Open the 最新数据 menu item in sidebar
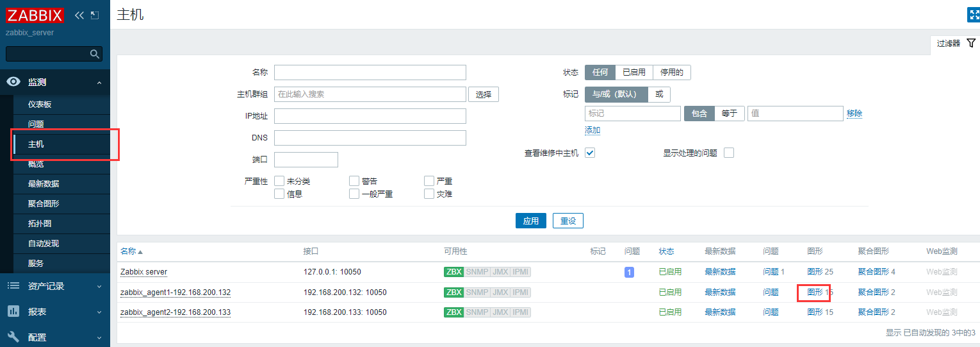The image size is (980, 347). 61,184
